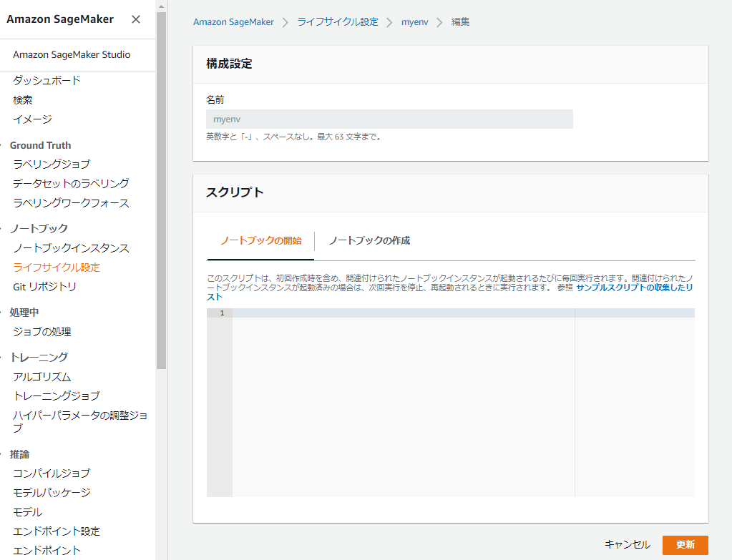Open エンドポイント設定 page
This screenshot has height=560, width=732.
pos(57,531)
